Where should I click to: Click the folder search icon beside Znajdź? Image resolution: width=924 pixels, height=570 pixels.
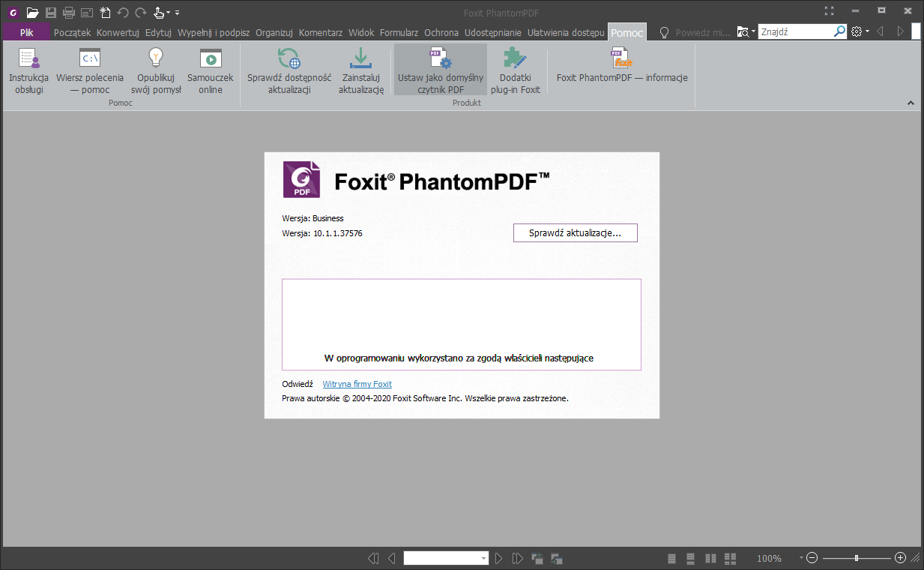click(743, 31)
